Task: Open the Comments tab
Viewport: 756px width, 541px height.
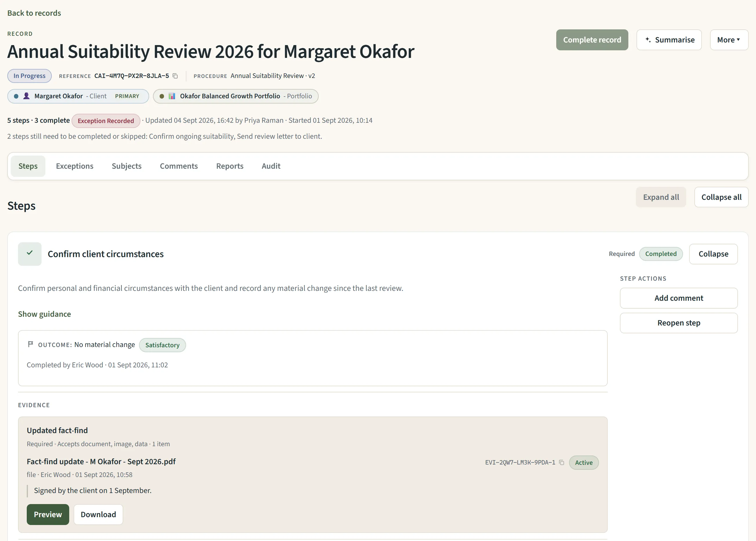Action: click(x=179, y=166)
